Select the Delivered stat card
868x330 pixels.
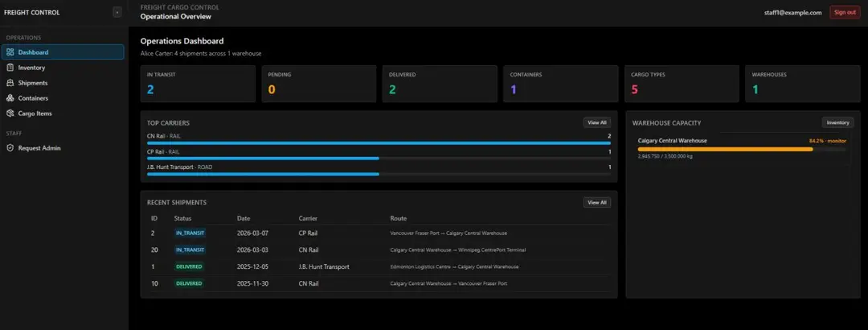[440, 84]
